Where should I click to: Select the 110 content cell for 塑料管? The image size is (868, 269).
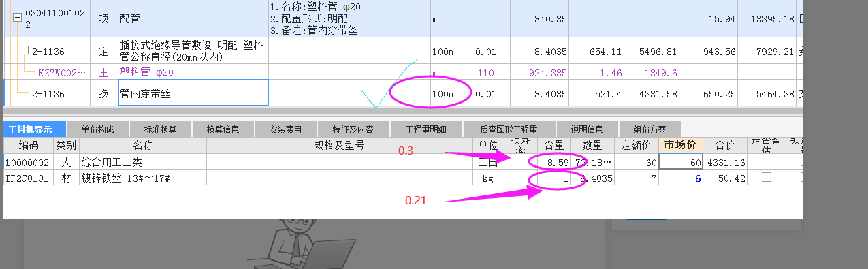pos(486,72)
